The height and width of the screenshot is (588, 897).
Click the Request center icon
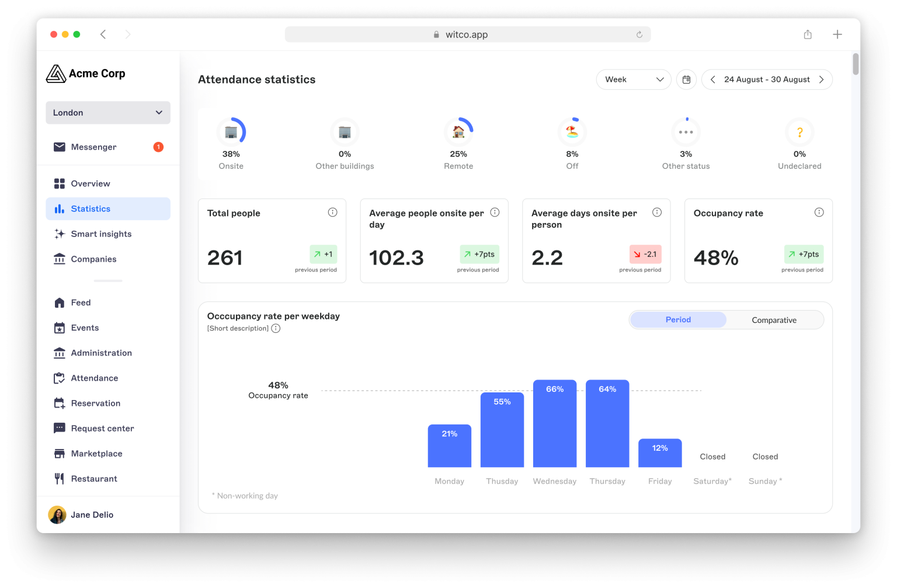[x=60, y=428]
